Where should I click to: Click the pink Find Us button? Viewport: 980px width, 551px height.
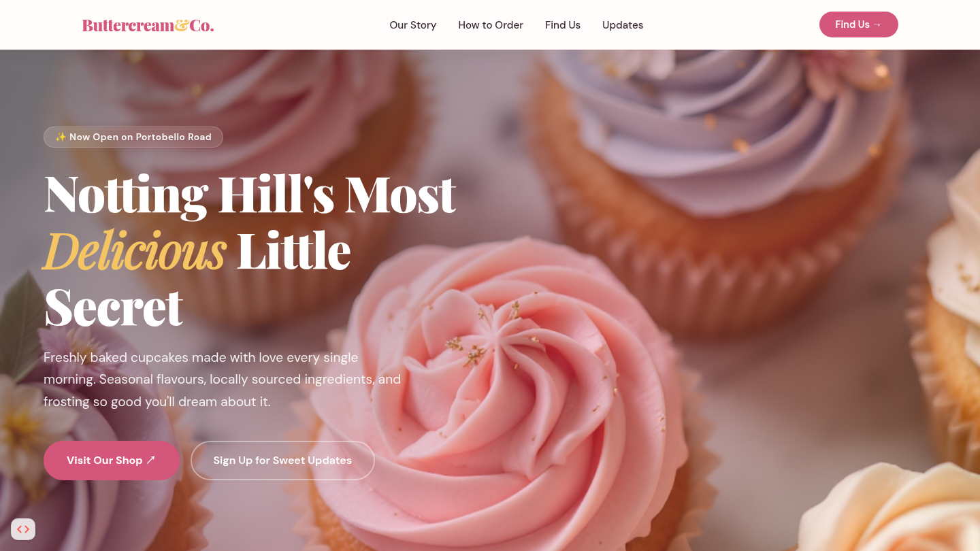(859, 24)
